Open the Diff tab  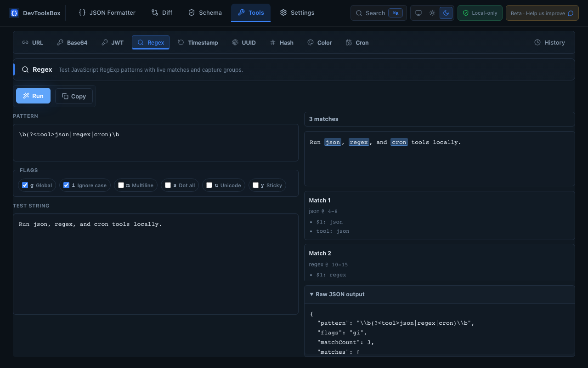pos(162,13)
